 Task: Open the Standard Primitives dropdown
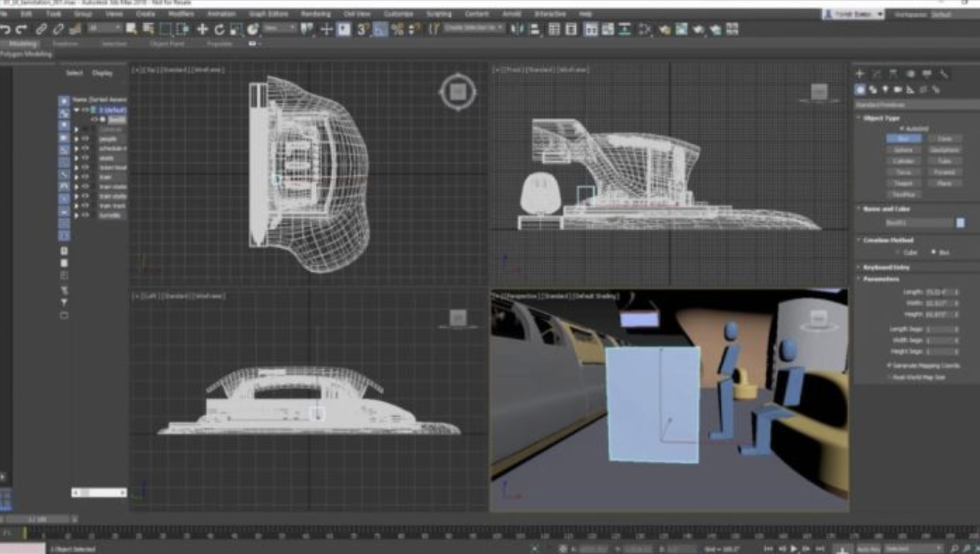[913, 104]
